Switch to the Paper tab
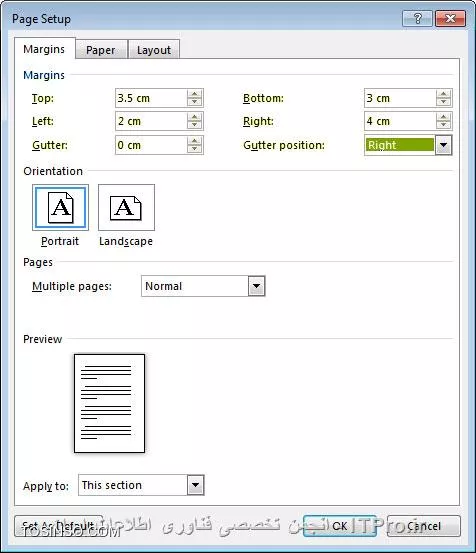476x553 pixels. point(101,50)
